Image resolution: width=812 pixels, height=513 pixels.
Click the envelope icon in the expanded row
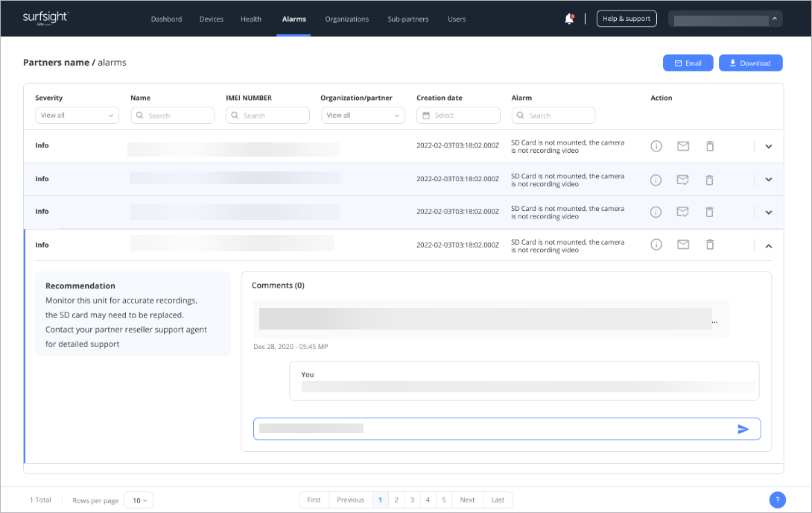pos(683,244)
